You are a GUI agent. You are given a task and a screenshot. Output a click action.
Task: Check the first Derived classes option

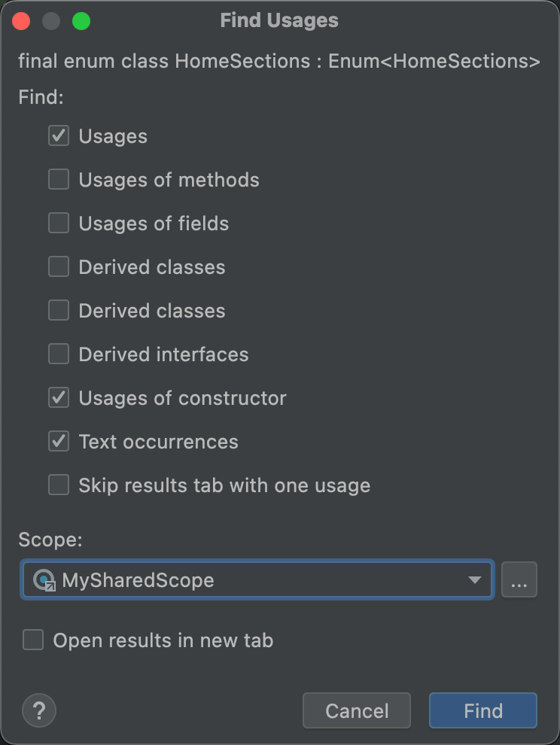click(x=58, y=266)
